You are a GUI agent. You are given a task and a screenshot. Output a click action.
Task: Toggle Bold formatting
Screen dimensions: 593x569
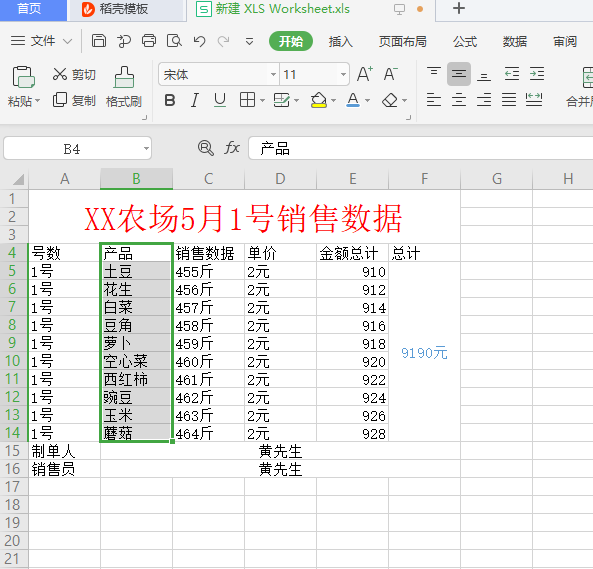pyautogui.click(x=170, y=101)
